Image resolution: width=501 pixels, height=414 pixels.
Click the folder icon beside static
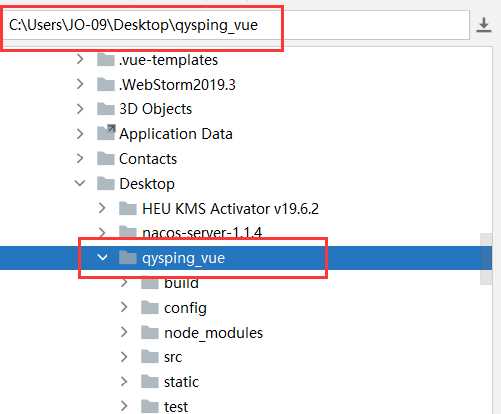pyautogui.click(x=150, y=382)
